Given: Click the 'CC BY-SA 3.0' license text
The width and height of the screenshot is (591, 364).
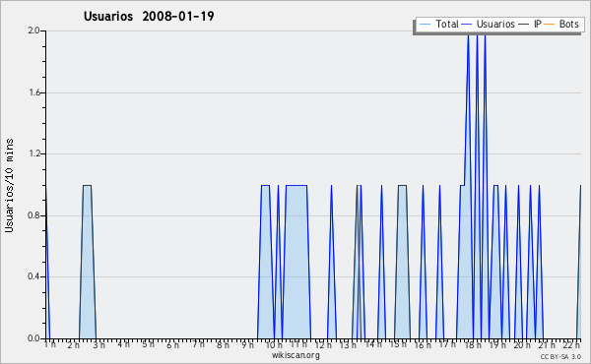Looking at the screenshot, I should [560, 357].
